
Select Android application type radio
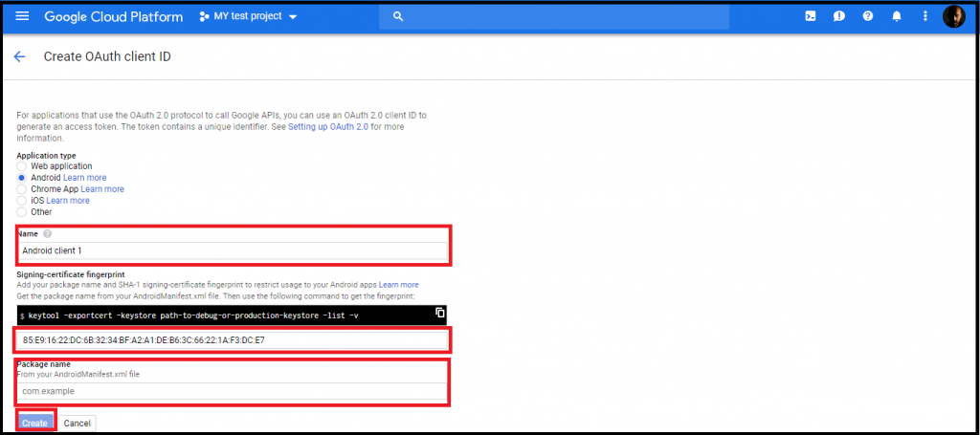[21, 177]
